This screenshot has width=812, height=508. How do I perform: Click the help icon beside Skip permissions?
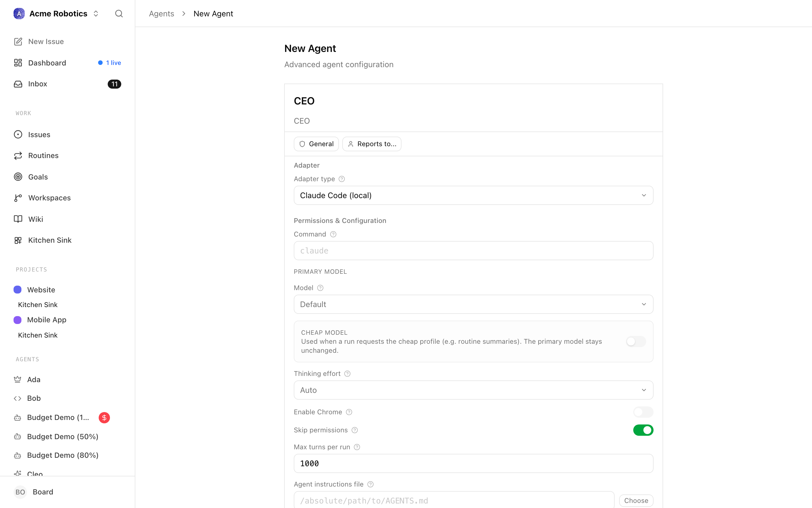[x=355, y=430]
